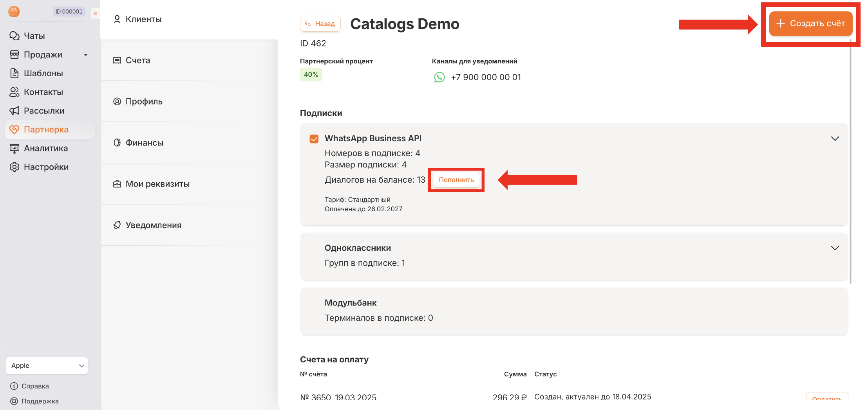
Task: Collapse sidebar with double chevron icon
Action: point(95,13)
